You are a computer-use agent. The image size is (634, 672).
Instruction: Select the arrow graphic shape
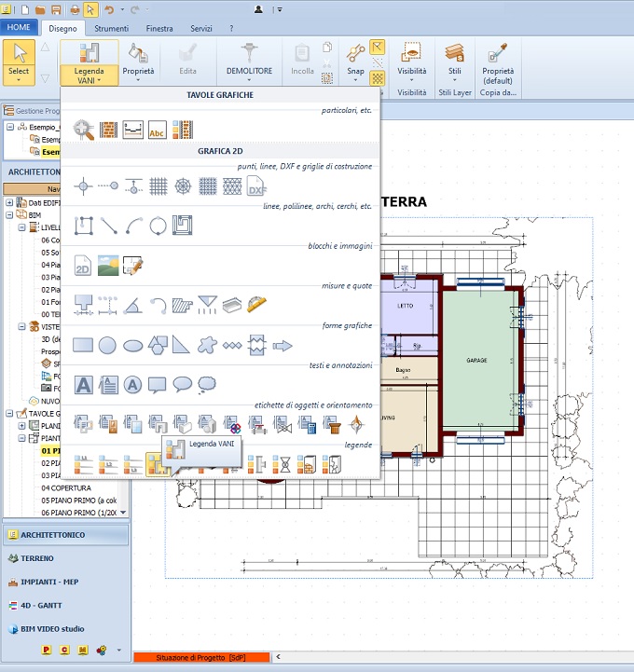pos(282,345)
